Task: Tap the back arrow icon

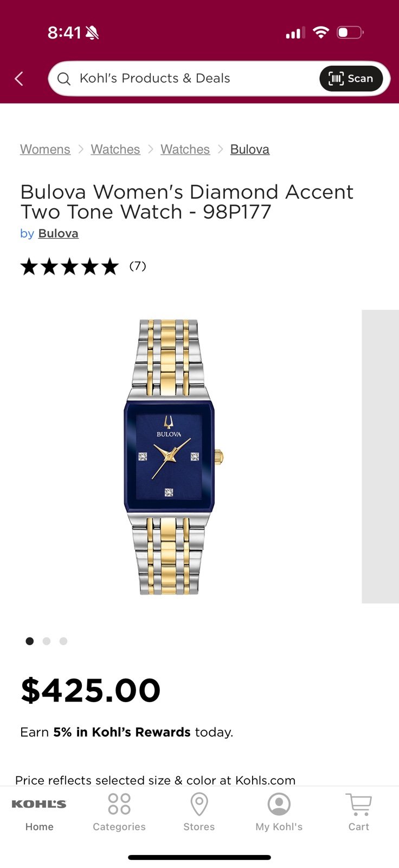Action: coord(19,79)
